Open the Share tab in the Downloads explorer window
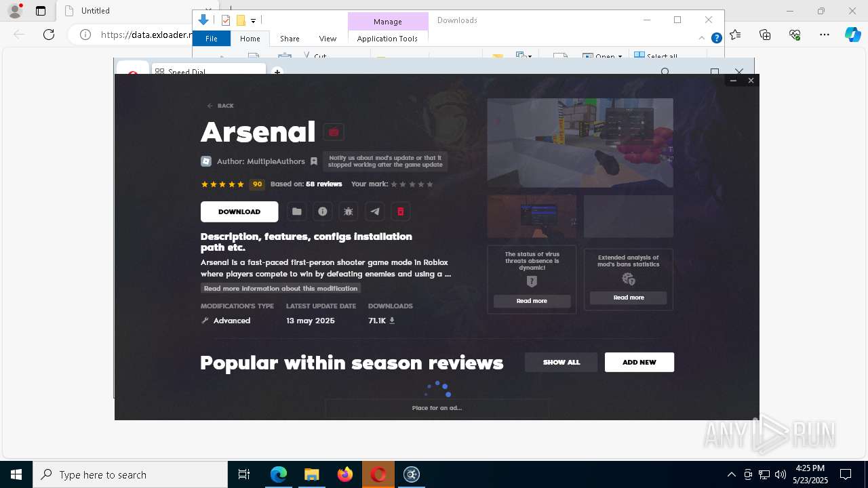 coord(290,39)
